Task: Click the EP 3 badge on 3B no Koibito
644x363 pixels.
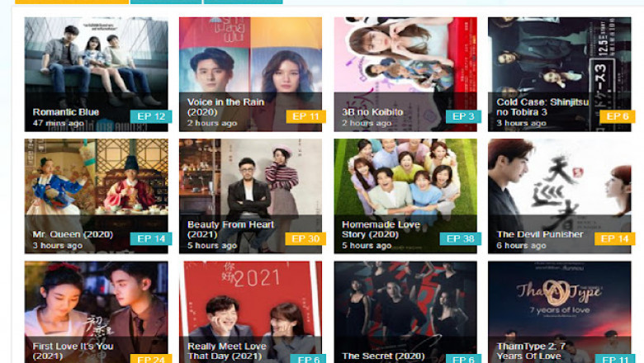Action: pyautogui.click(x=463, y=116)
